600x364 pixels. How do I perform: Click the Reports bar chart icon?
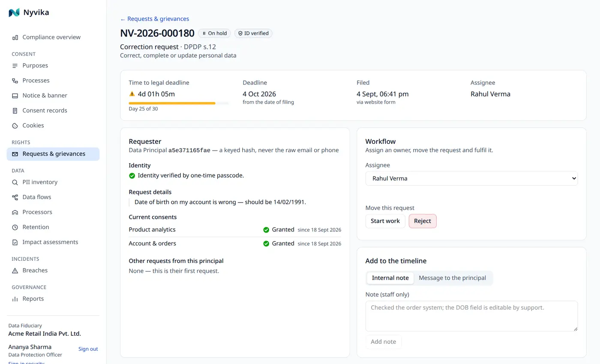(x=15, y=298)
